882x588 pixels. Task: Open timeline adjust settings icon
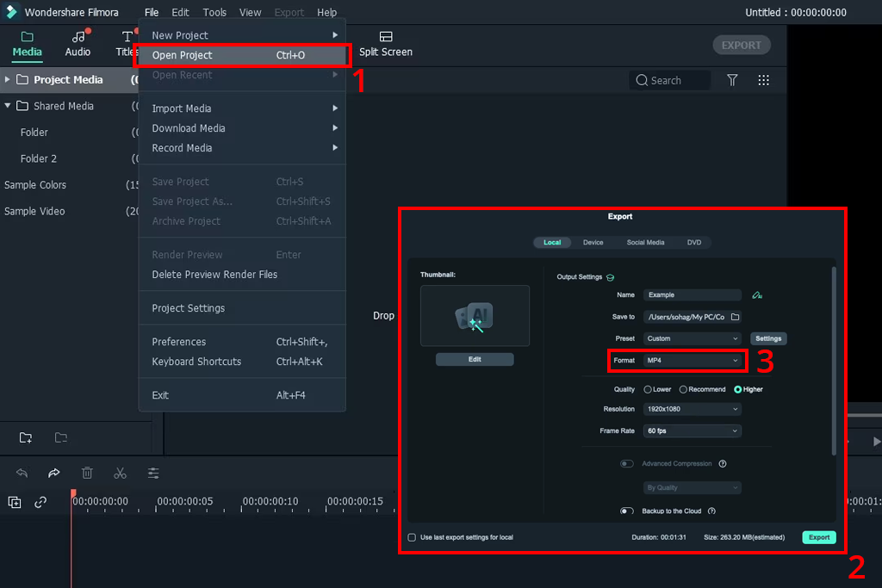click(x=153, y=473)
